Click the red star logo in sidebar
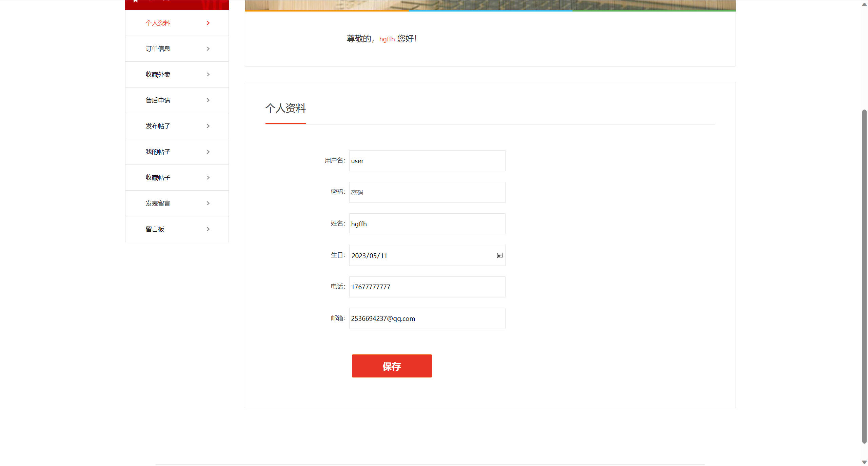The height and width of the screenshot is (466, 868). 135,2
